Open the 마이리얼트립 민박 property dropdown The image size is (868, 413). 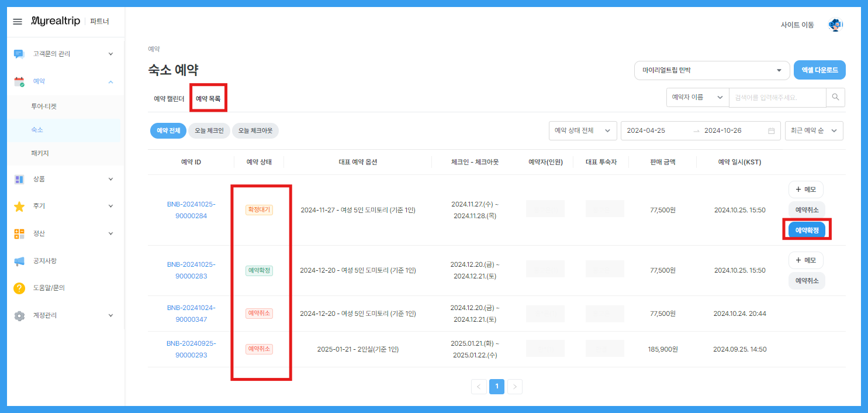point(711,70)
